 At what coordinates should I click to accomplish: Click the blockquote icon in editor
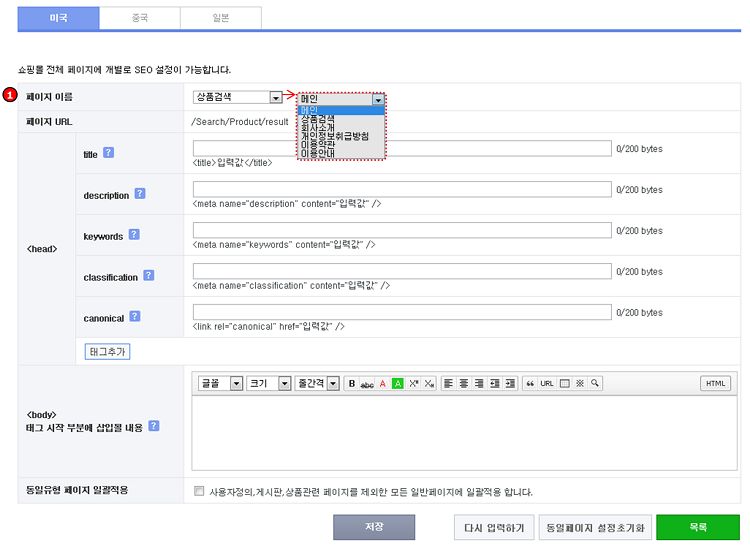pyautogui.click(x=530, y=383)
